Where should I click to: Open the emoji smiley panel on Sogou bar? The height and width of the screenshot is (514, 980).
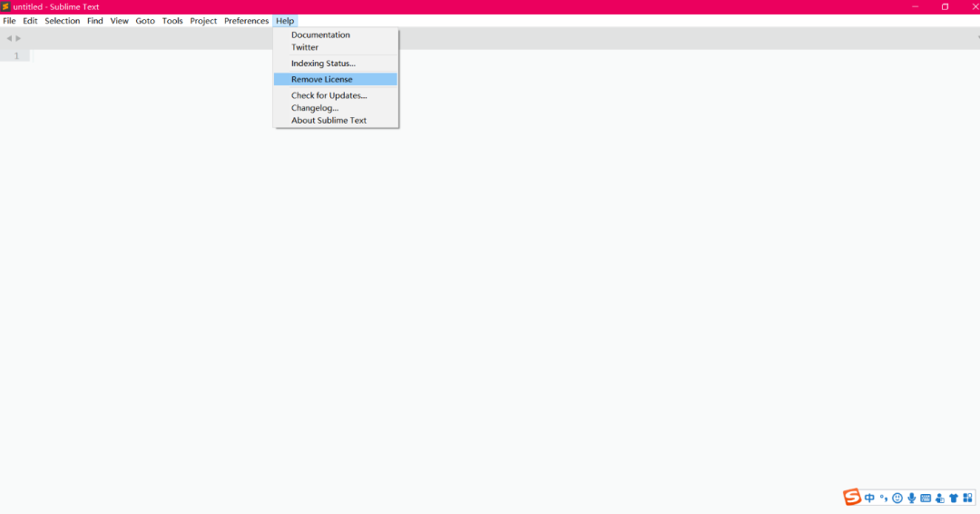[x=897, y=498]
